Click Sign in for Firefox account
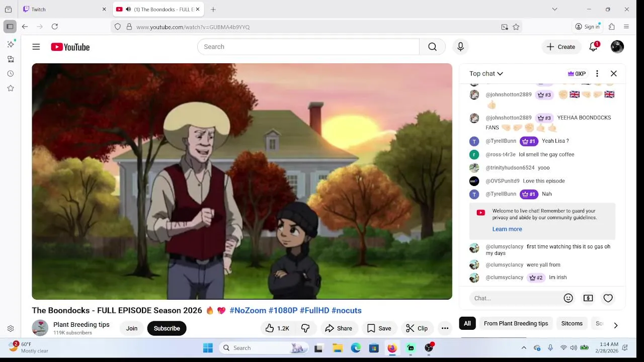Screen dimensions: 644x362 [x=588, y=27]
